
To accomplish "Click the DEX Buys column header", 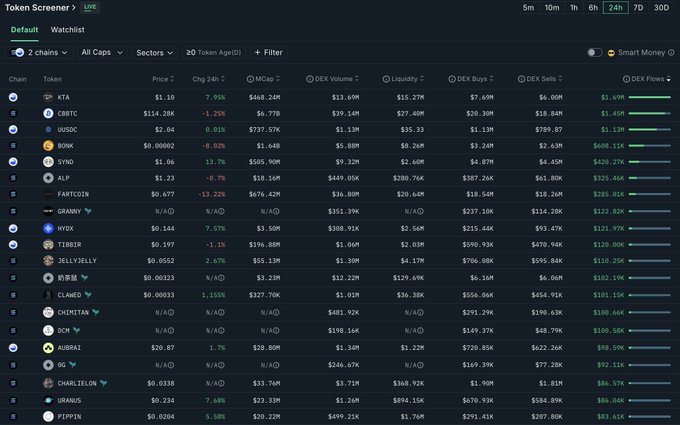I will [x=471, y=79].
